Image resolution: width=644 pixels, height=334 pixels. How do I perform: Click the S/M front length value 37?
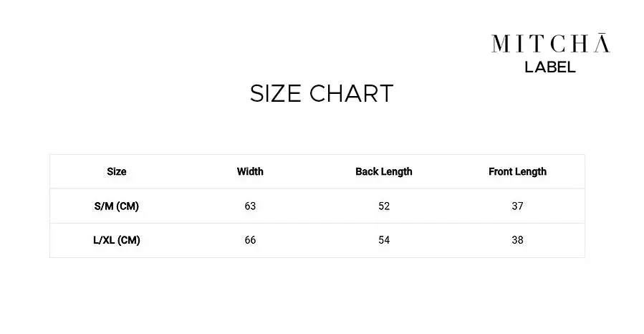click(517, 206)
